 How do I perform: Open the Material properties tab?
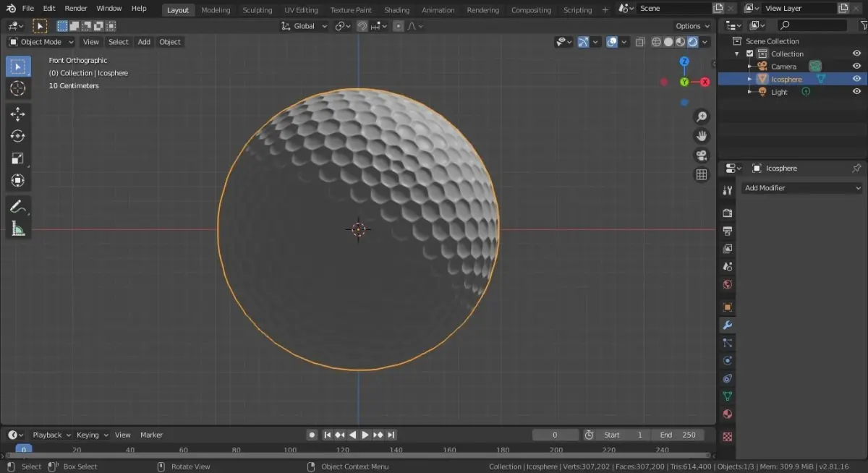[728, 414]
